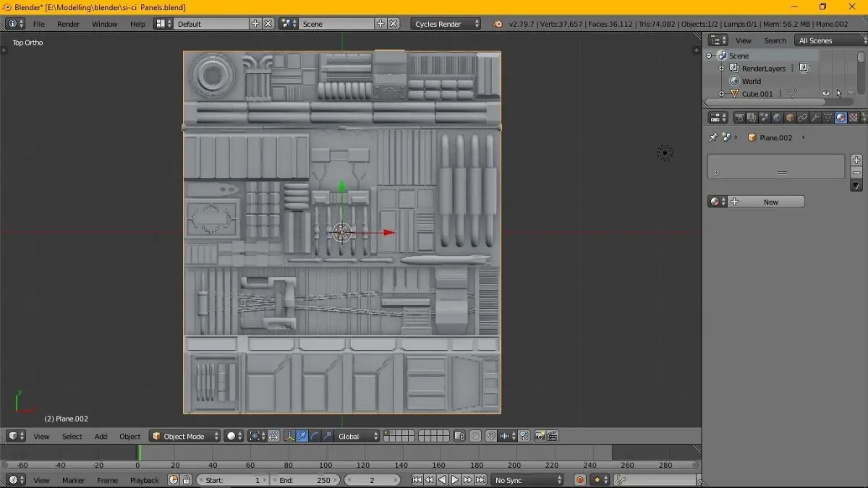Click the End frame field showing 250

coord(305,480)
